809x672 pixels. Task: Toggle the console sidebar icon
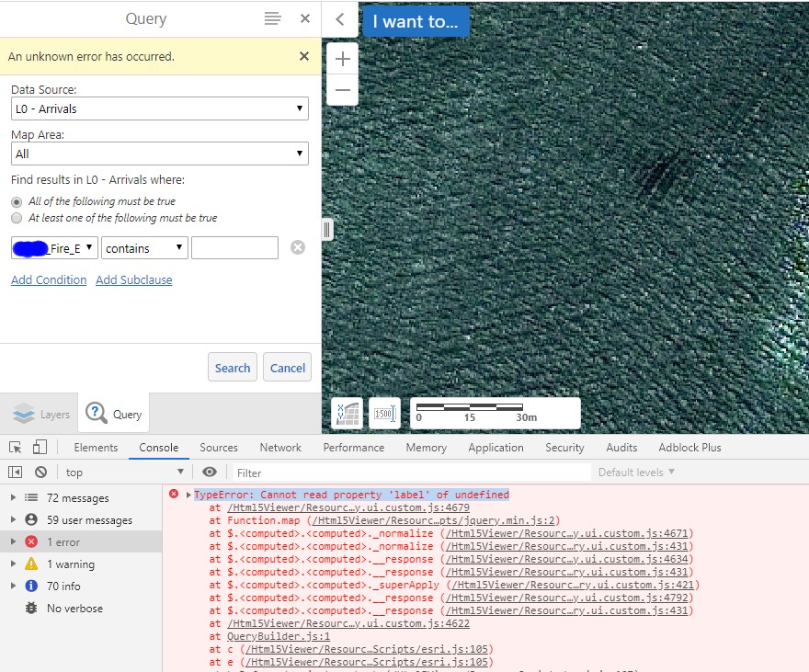15,472
